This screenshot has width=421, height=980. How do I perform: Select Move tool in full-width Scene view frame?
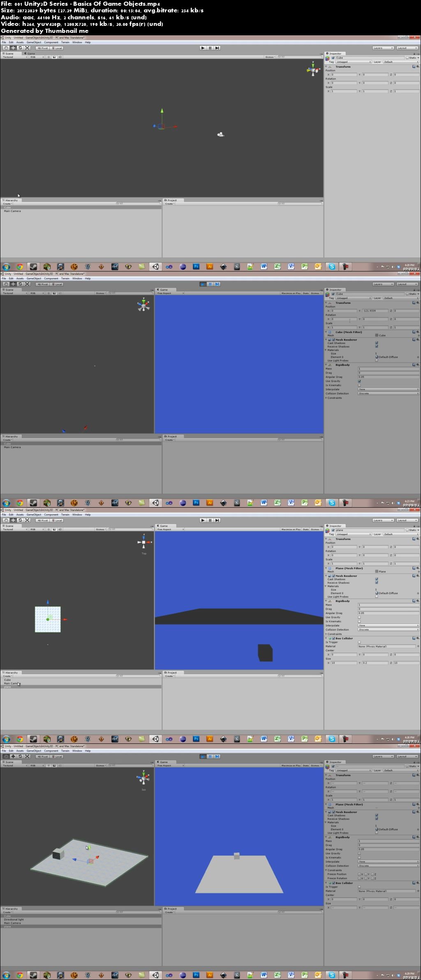[x=13, y=48]
